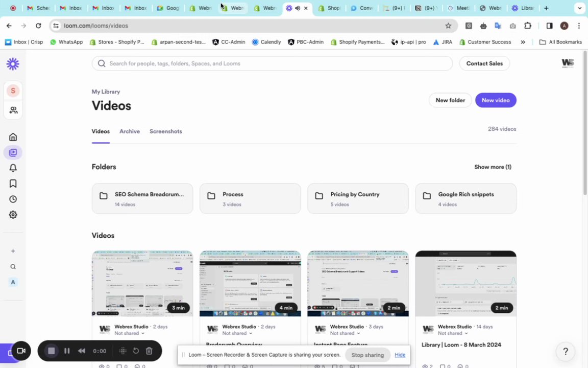Click the A workspace icon in sidebar
This screenshot has width=588, height=368.
[13, 282]
